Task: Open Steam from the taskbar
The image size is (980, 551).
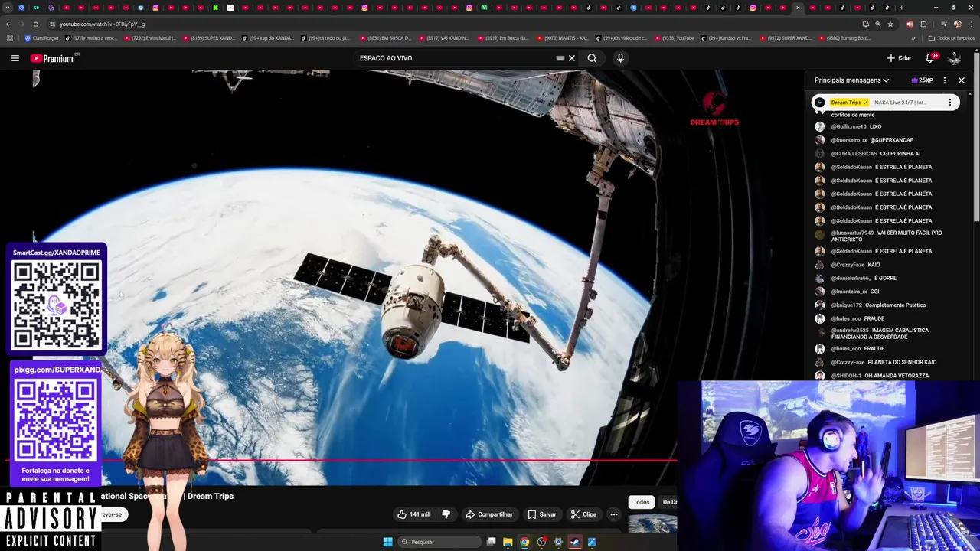Action: coord(575,542)
